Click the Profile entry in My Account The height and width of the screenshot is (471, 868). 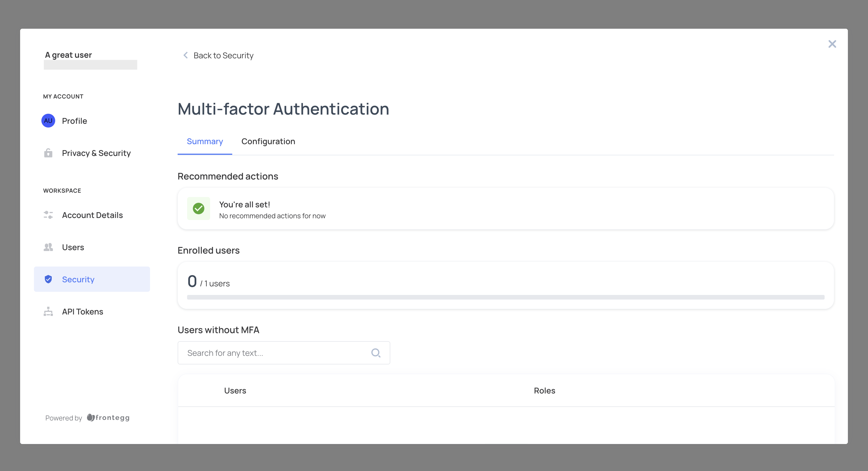(74, 121)
